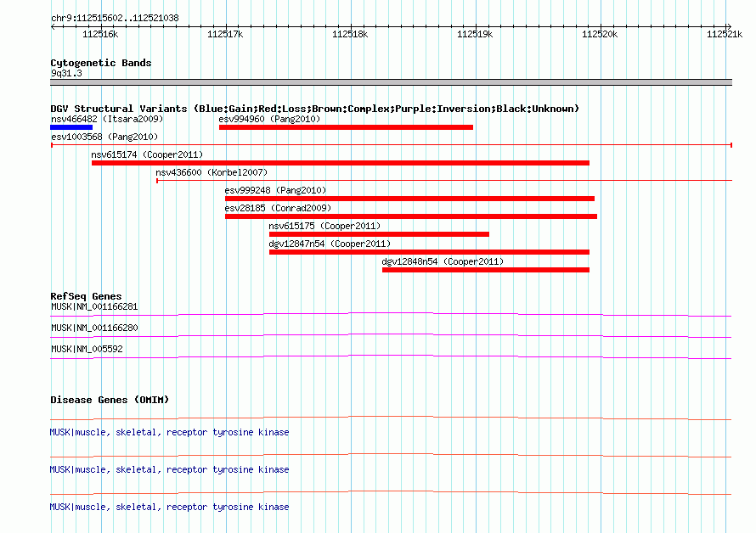Select the MUSK|NM_001166281 transcript label
756x533 pixels.
coord(94,306)
